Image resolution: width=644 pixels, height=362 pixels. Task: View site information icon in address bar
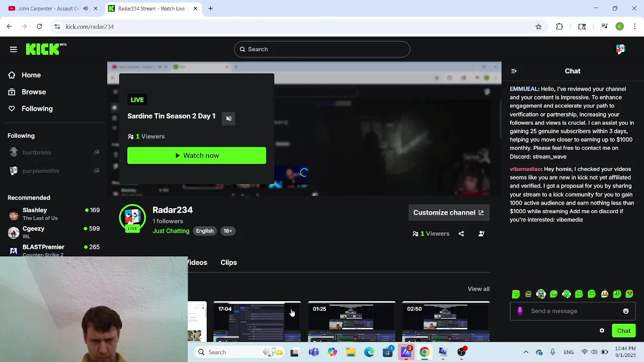click(57, 27)
